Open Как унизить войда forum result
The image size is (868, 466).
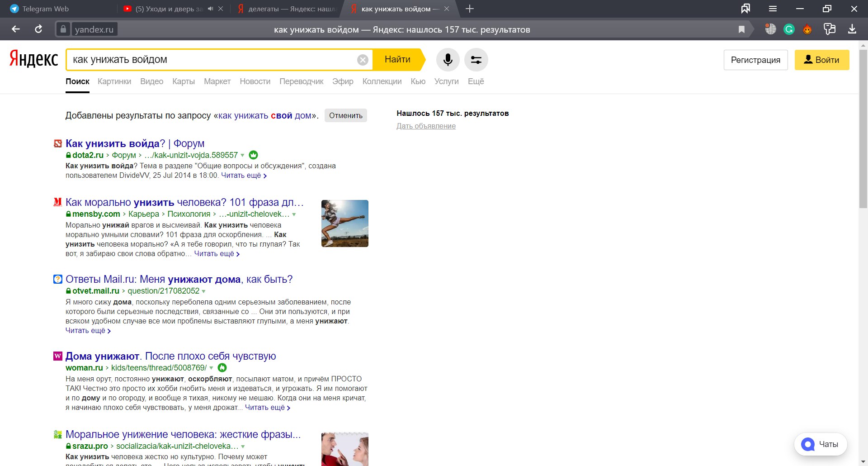point(135,143)
